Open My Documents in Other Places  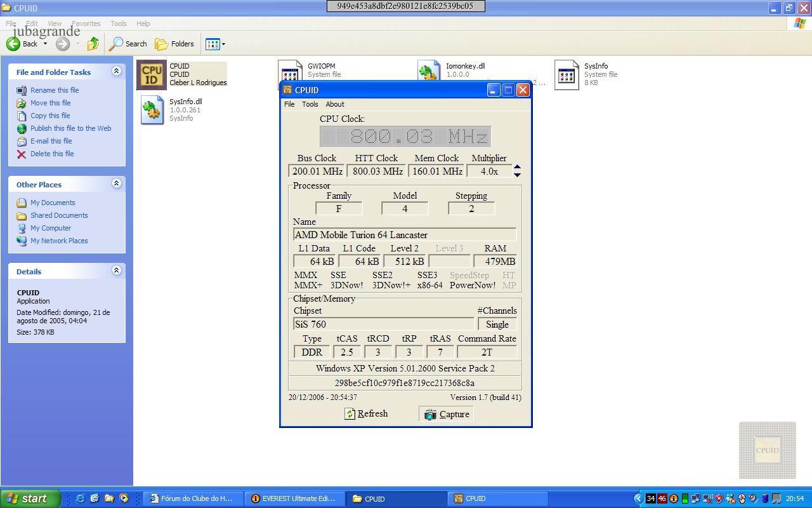point(53,203)
